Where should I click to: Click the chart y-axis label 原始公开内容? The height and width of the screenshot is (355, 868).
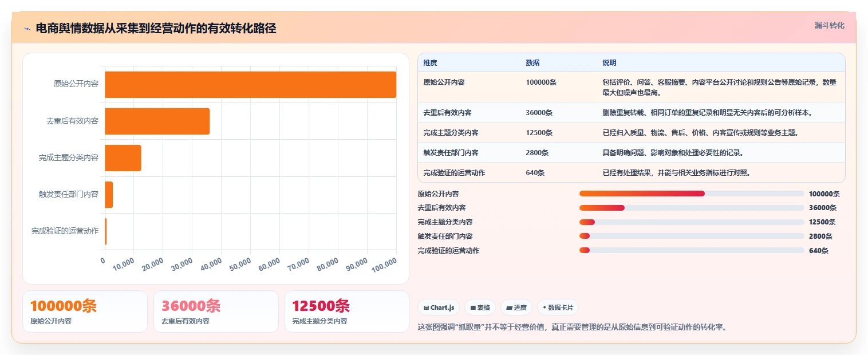(x=76, y=84)
